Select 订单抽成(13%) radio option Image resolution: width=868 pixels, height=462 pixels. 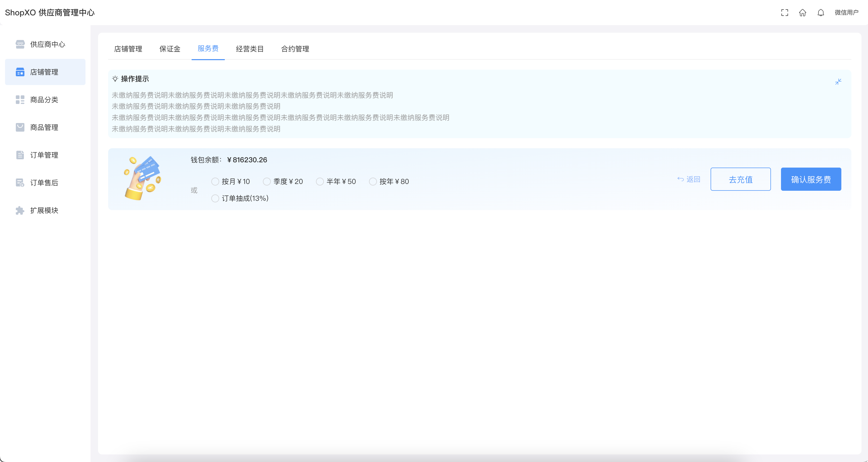click(x=215, y=198)
